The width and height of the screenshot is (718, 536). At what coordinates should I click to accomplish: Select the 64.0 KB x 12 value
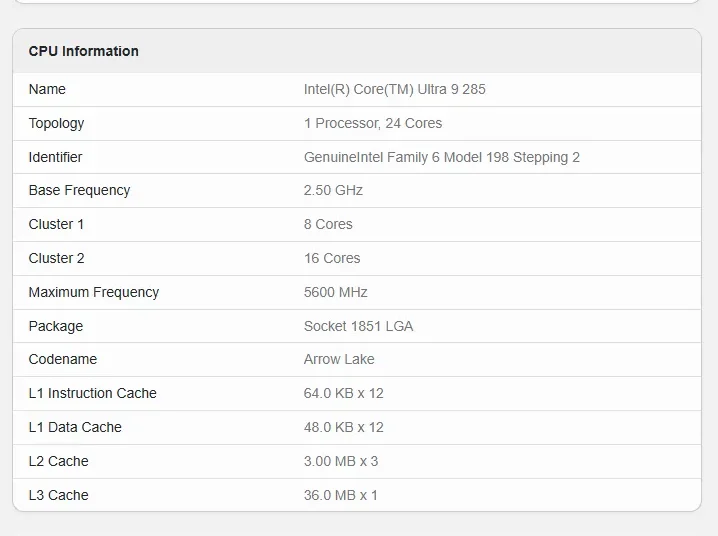(x=343, y=393)
